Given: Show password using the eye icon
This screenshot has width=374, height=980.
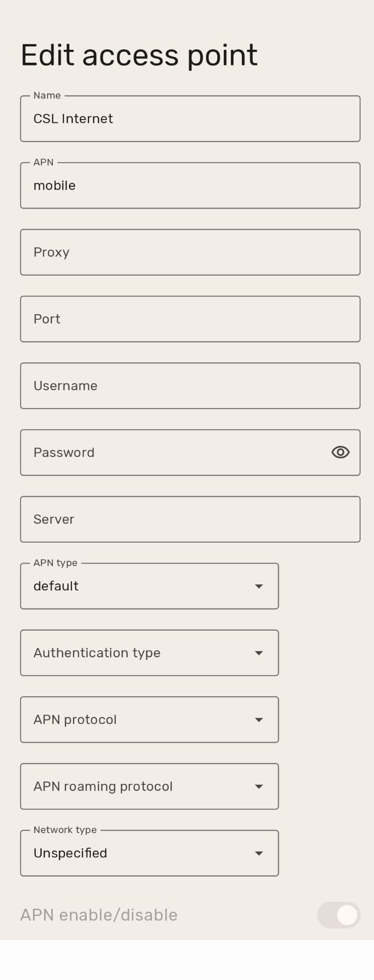Looking at the screenshot, I should click(x=340, y=452).
